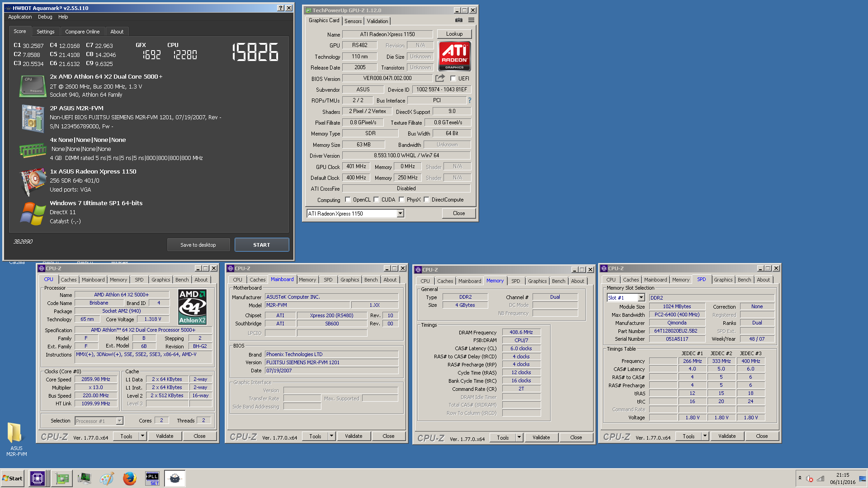Viewport: 868px width, 488px height.
Task: Click the motherboard icon beside ASUS M2R-FVM
Action: click(33, 118)
